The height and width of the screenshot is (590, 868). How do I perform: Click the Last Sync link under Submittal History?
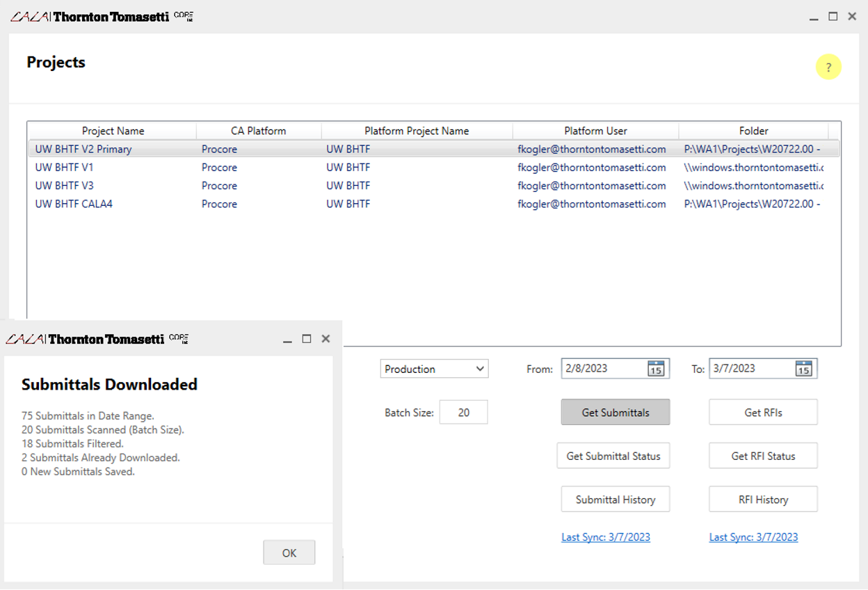(605, 537)
